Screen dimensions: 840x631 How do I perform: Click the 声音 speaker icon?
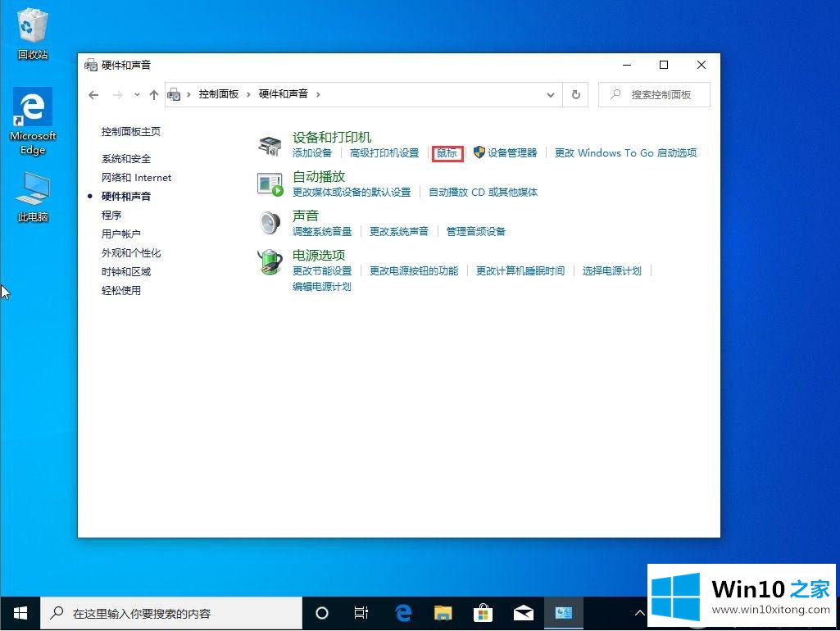point(270,224)
